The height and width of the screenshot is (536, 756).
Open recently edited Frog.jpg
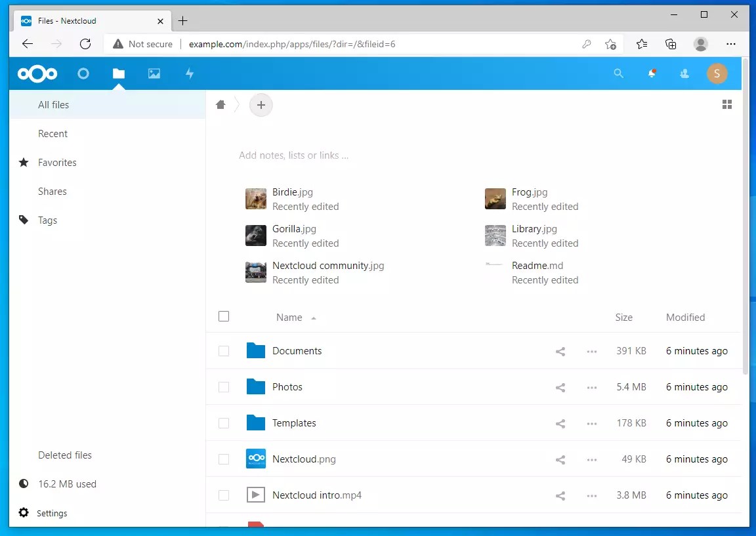point(532,199)
